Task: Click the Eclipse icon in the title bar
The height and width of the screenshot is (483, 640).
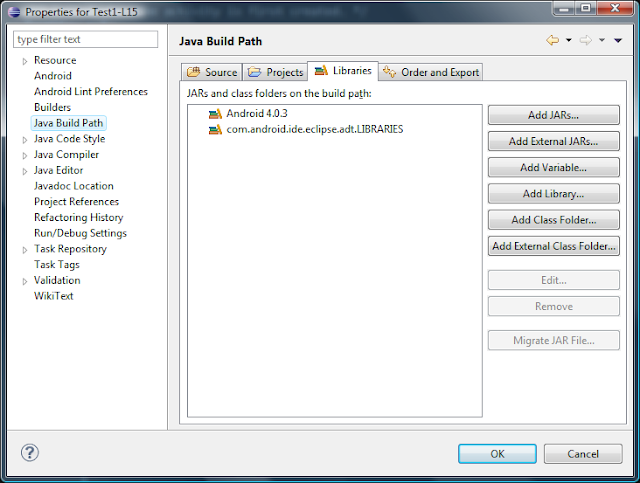Action: (14, 12)
